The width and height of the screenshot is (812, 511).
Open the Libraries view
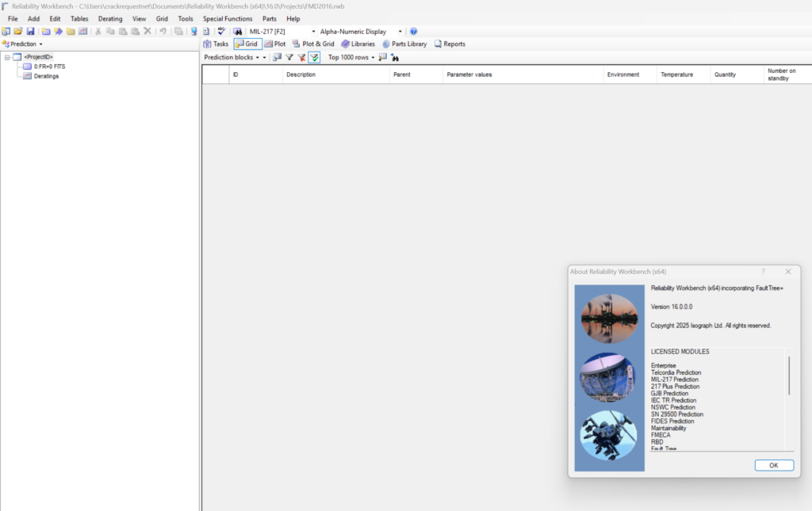click(358, 44)
